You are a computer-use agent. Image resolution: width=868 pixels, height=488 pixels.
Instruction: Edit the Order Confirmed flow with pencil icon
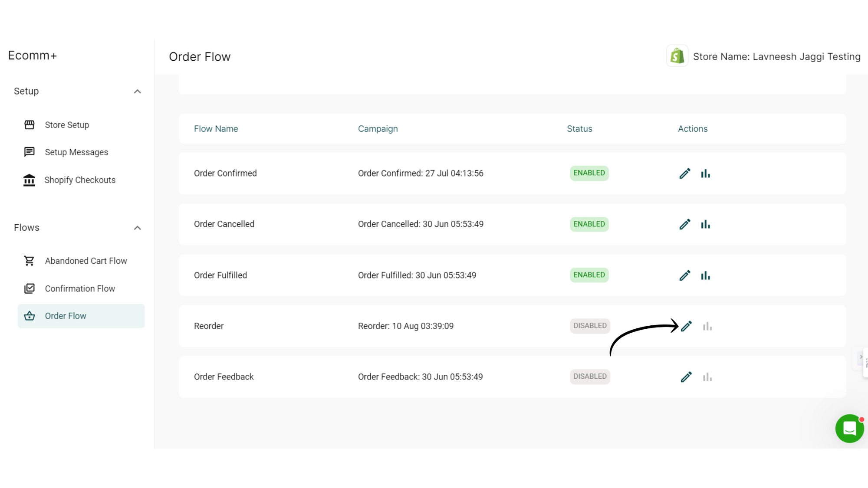[x=685, y=173]
